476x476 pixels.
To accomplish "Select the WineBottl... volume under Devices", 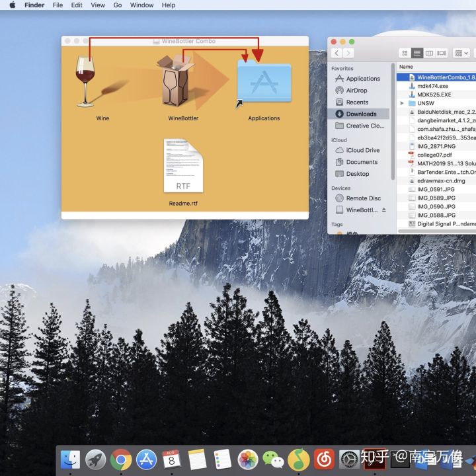I will [x=357, y=210].
